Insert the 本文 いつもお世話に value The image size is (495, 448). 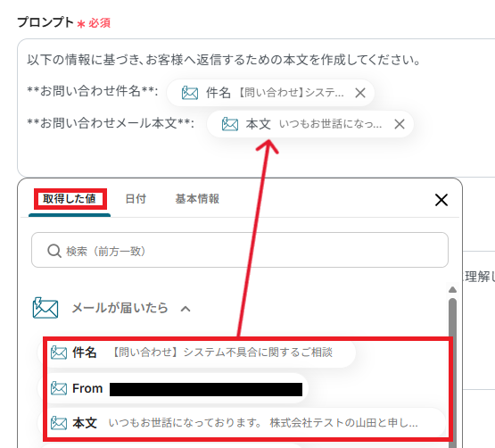click(x=242, y=423)
